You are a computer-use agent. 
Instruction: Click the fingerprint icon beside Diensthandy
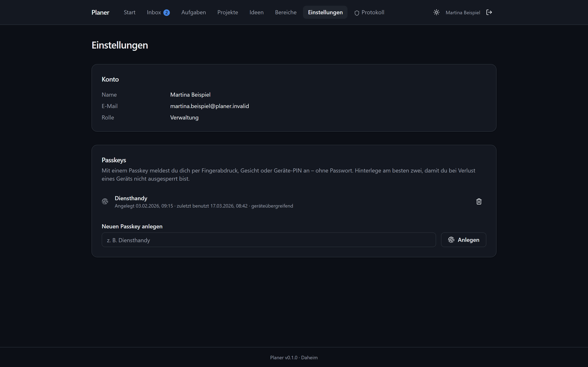[105, 201]
